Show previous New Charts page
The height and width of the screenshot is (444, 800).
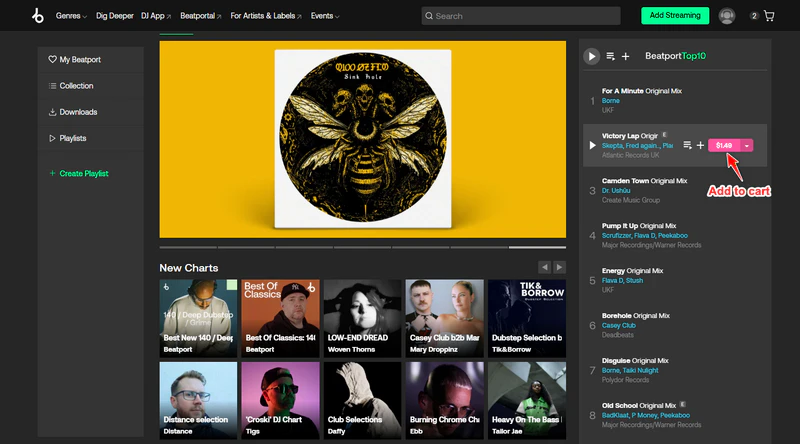[x=544, y=267]
